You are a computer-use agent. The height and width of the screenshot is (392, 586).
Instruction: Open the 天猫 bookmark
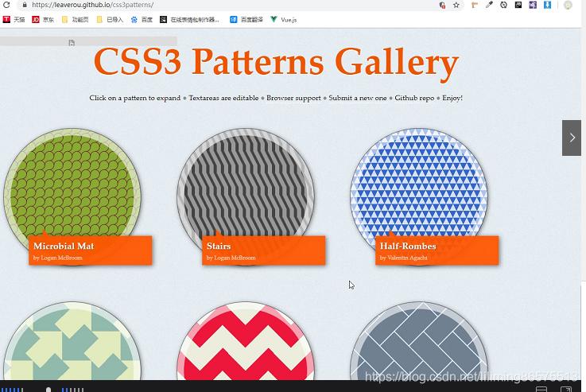14,19
